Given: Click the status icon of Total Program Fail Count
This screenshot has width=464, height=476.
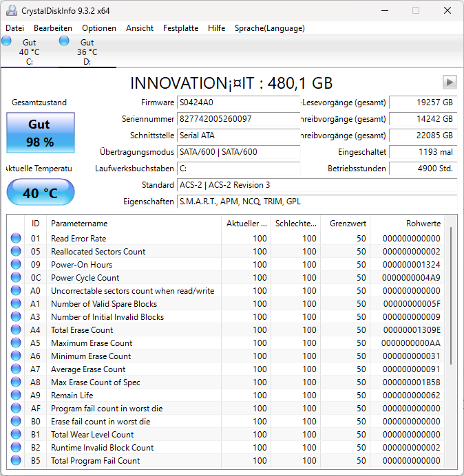Looking at the screenshot, I should coord(16,460).
